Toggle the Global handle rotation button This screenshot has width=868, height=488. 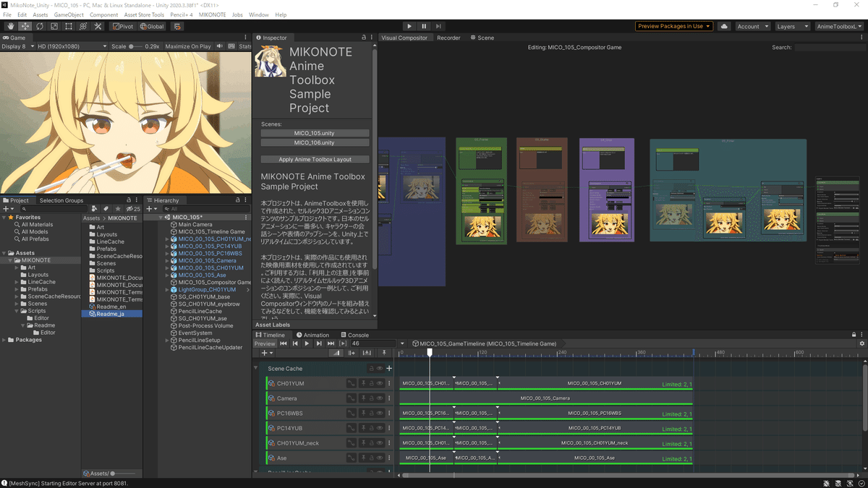tap(151, 26)
